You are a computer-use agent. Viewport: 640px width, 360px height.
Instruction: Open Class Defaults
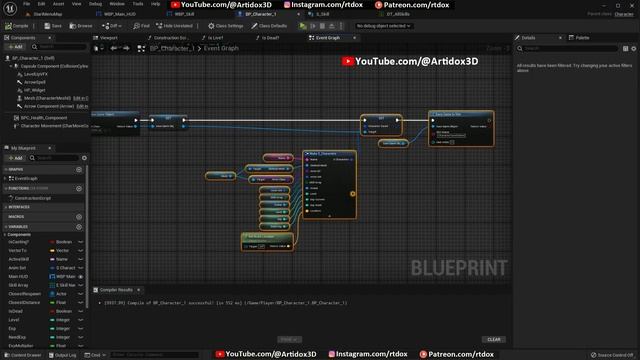(269, 26)
